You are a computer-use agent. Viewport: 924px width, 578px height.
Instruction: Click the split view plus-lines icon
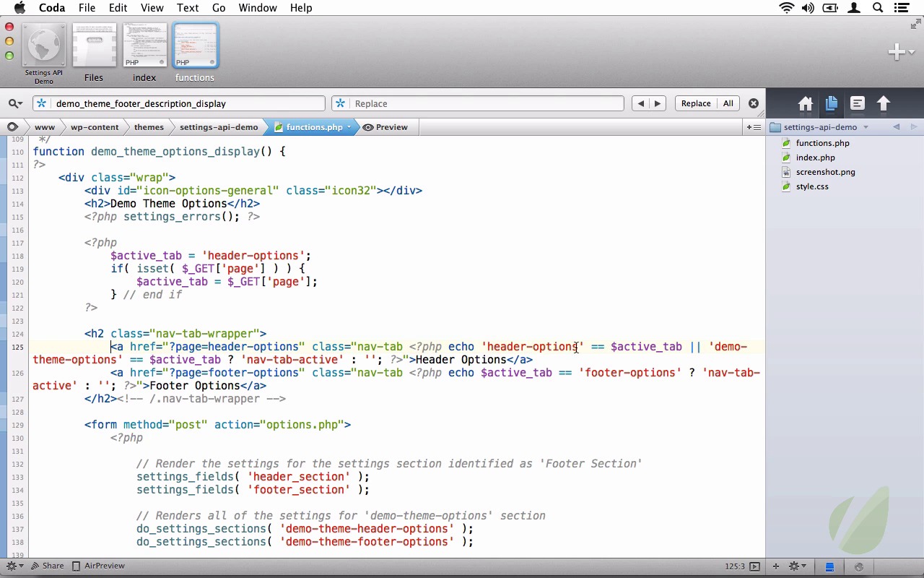(754, 127)
